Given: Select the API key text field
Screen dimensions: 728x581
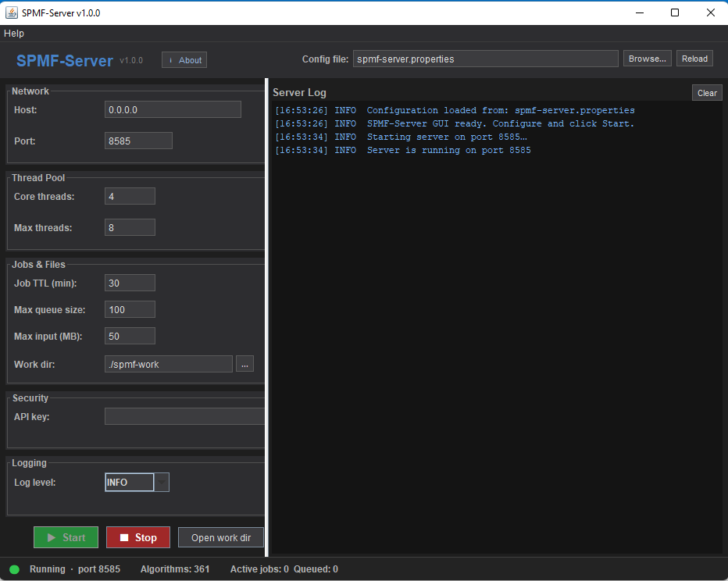Looking at the screenshot, I should click(184, 417).
